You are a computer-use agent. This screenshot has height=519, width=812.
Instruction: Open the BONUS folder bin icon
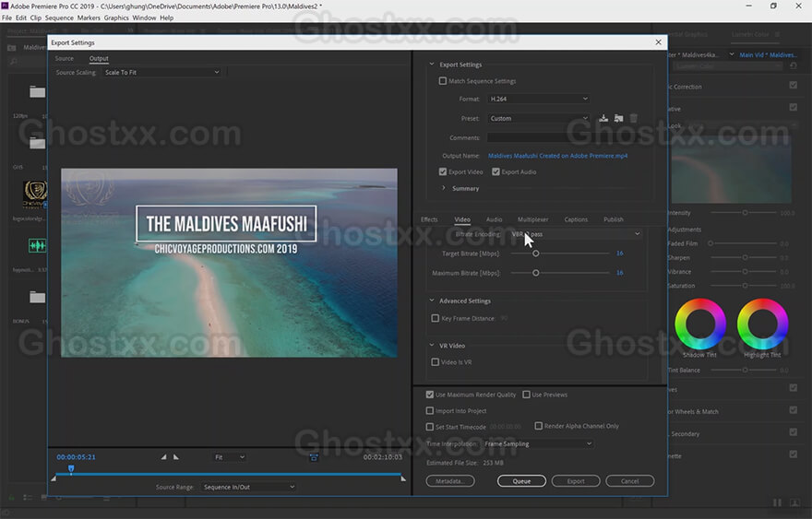coord(37,297)
